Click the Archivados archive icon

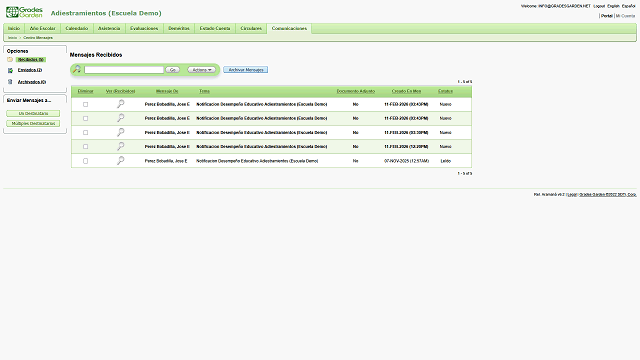(10, 82)
